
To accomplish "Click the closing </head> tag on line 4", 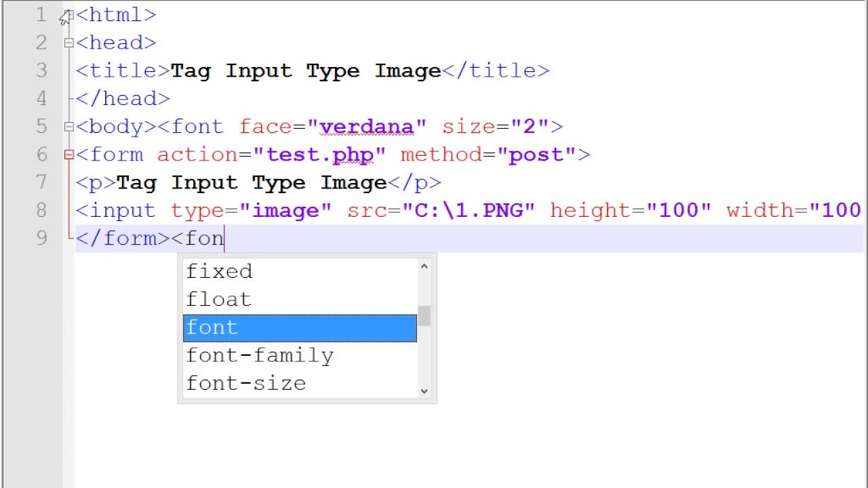I will (x=123, y=99).
